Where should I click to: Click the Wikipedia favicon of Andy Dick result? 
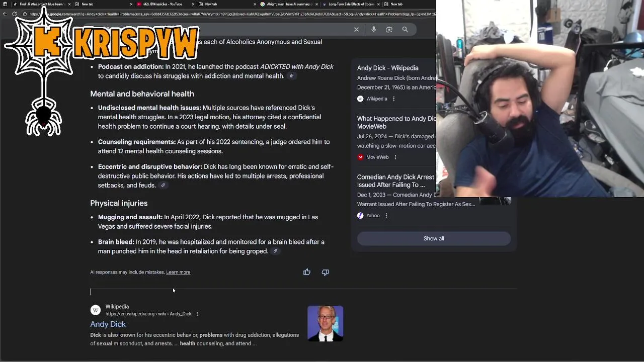pos(96,310)
